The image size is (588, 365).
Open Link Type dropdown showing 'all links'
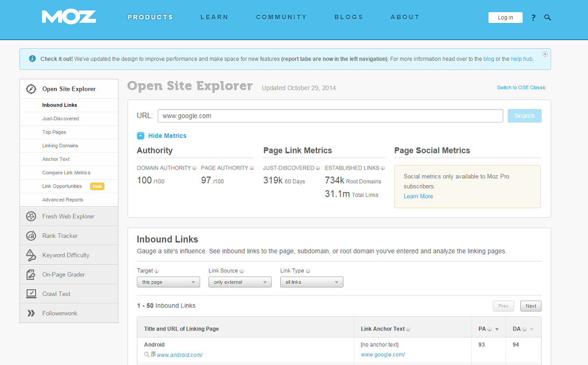tap(312, 282)
